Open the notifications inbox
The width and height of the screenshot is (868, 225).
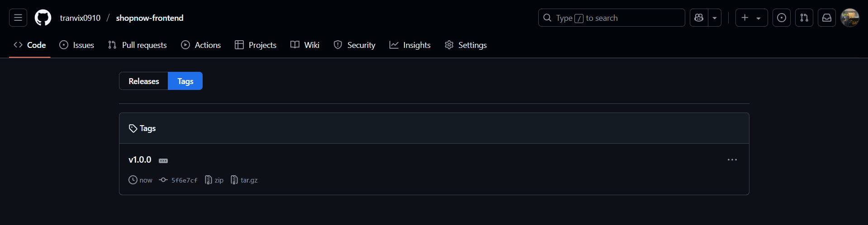pyautogui.click(x=826, y=18)
